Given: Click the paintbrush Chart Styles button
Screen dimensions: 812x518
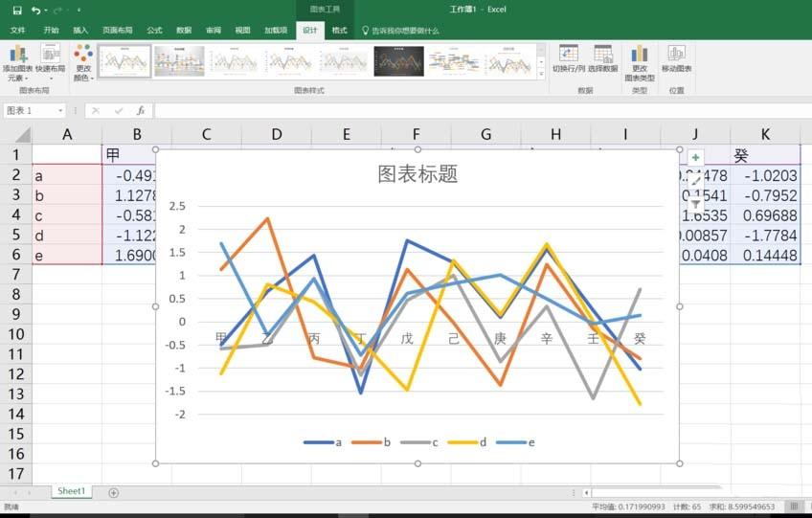Looking at the screenshot, I should [x=695, y=181].
